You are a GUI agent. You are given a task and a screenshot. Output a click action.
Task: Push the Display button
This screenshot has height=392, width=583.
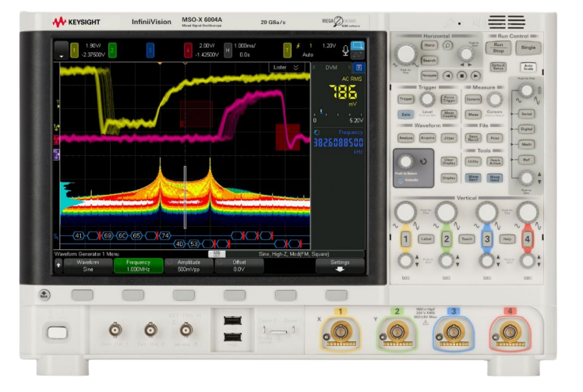449,178
